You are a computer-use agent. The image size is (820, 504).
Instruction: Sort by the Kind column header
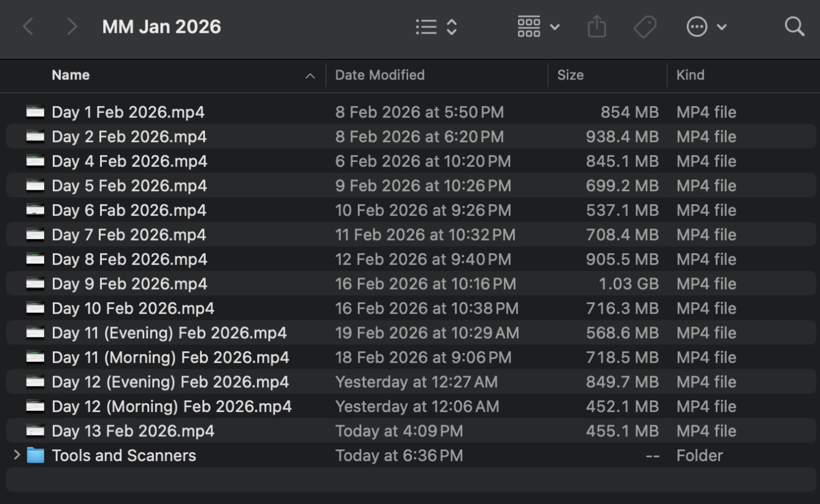[x=690, y=75]
